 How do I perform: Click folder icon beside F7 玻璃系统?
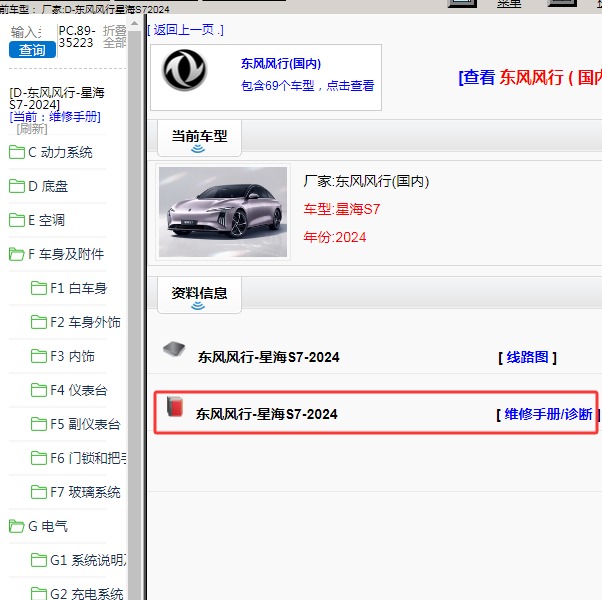click(x=39, y=491)
